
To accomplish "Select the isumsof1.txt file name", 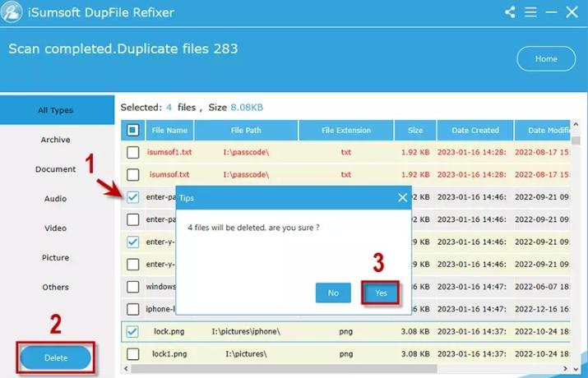I will click(x=169, y=152).
